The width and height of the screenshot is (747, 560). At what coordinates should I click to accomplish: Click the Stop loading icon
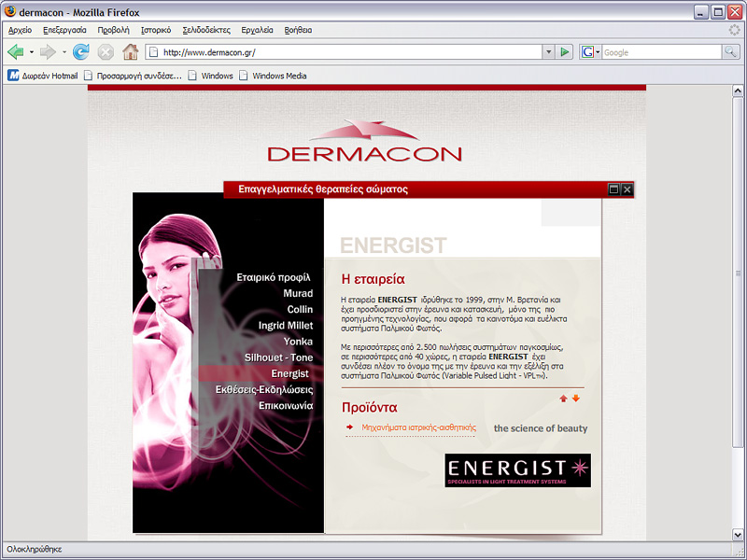click(106, 51)
